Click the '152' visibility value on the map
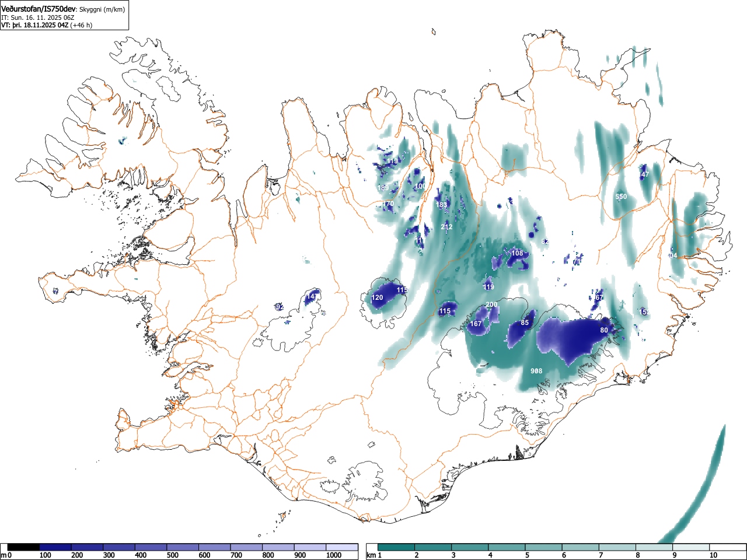The image size is (747, 560). [644, 313]
